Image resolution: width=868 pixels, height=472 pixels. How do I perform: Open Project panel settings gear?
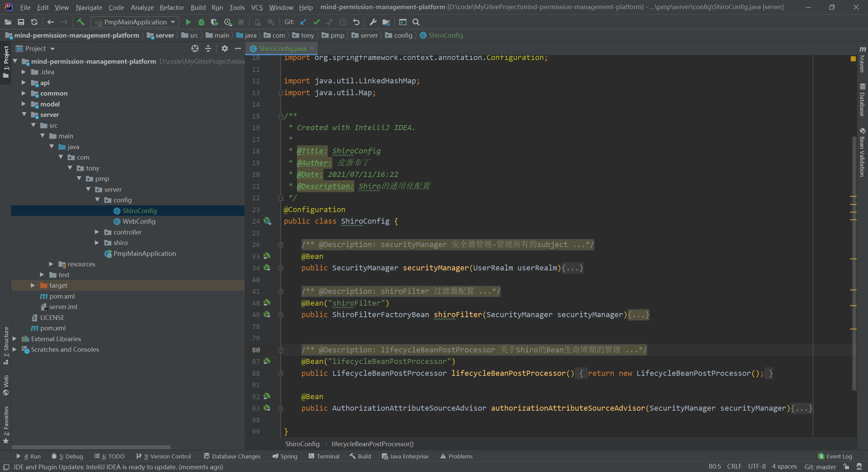[224, 48]
